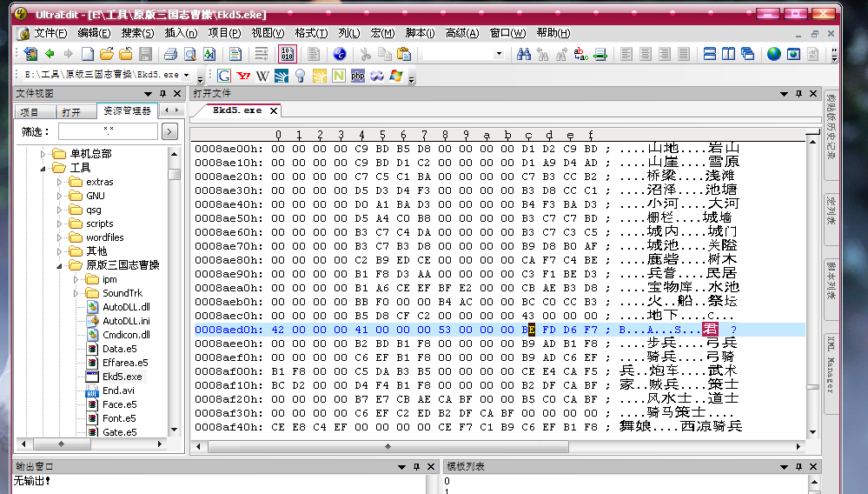The image size is (868, 494).
Task: Click the PHP search toolbar icon
Action: (358, 76)
